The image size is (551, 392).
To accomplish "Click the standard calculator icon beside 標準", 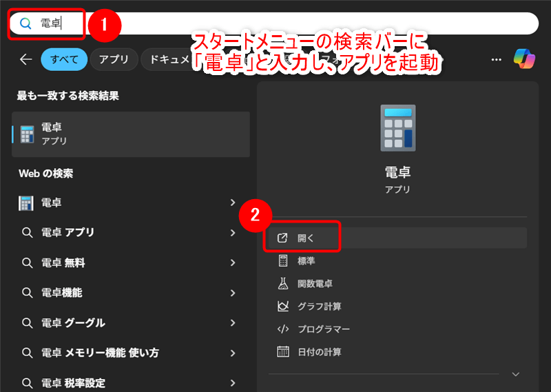I will (x=283, y=261).
